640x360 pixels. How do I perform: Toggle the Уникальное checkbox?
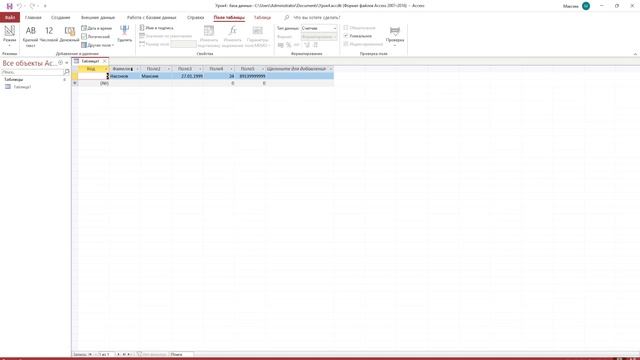tap(346, 36)
